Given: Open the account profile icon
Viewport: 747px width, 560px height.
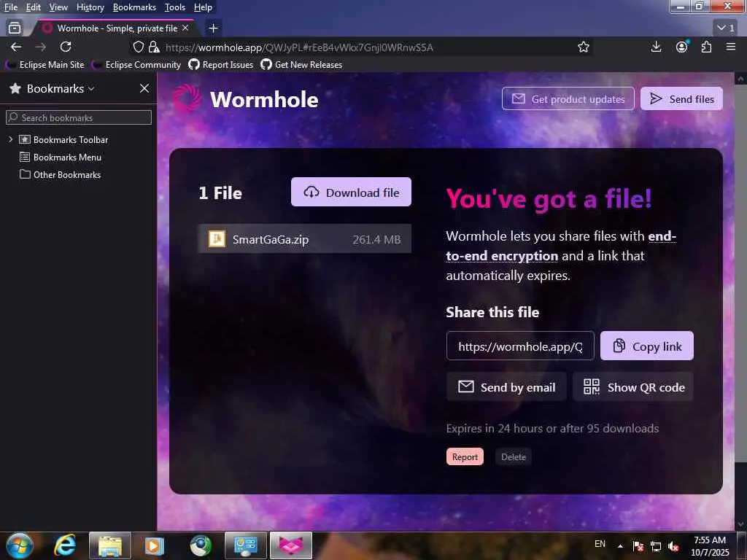Looking at the screenshot, I should 682,47.
